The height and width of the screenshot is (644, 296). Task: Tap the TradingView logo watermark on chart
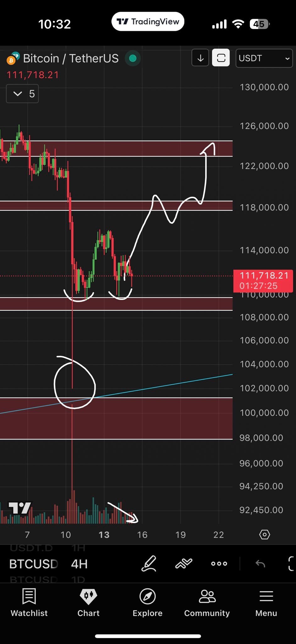pos(20,508)
